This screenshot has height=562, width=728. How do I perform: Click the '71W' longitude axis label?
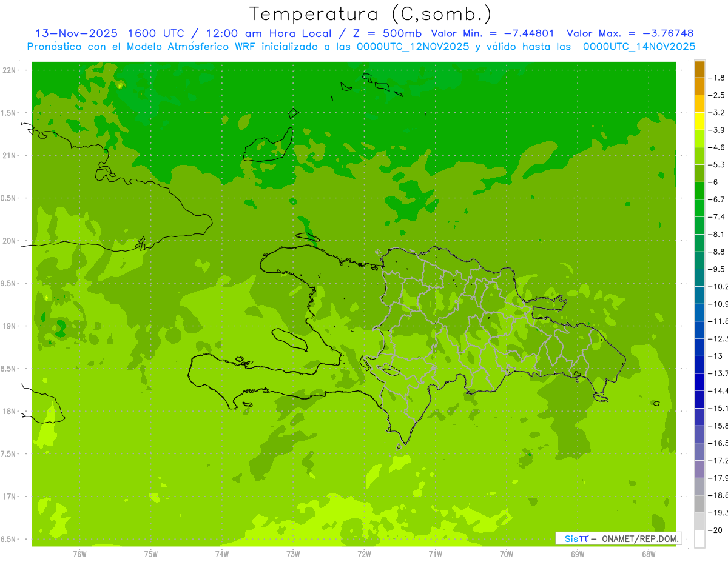click(x=435, y=554)
